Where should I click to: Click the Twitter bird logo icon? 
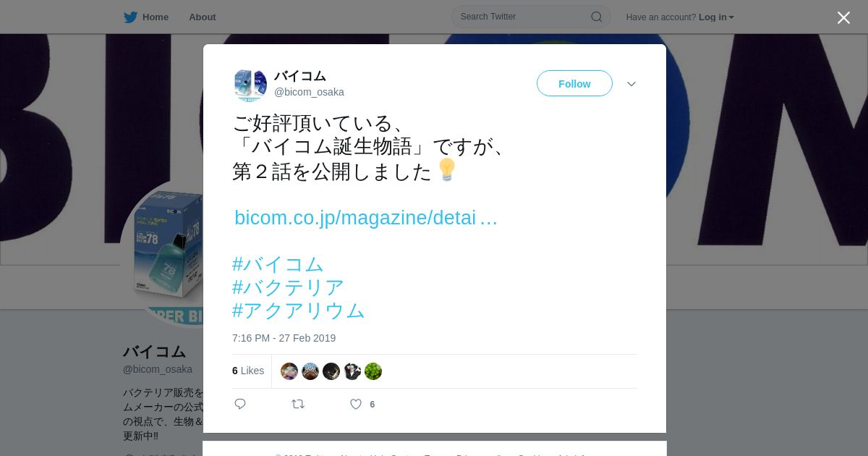coord(130,17)
